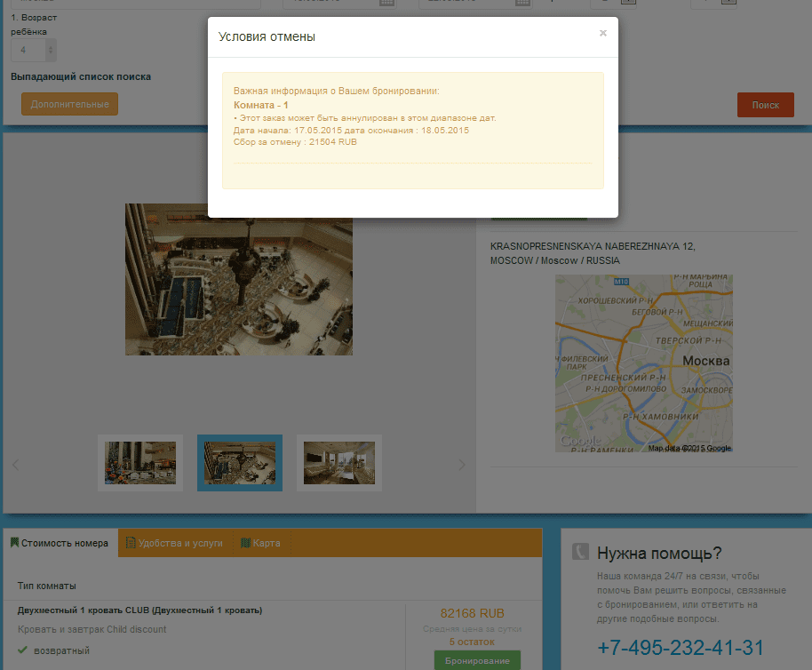Click the Moscow map preview
Screen dimensions: 812x670
644,363
